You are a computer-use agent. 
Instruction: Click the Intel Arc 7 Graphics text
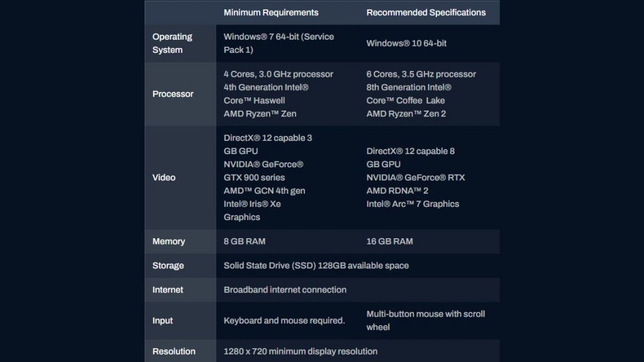413,204
